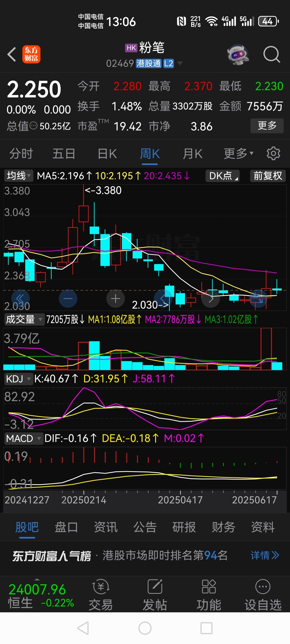Tap the 市盈TTM 19.42 value
The width and height of the screenshot is (290, 644).
click(x=128, y=126)
